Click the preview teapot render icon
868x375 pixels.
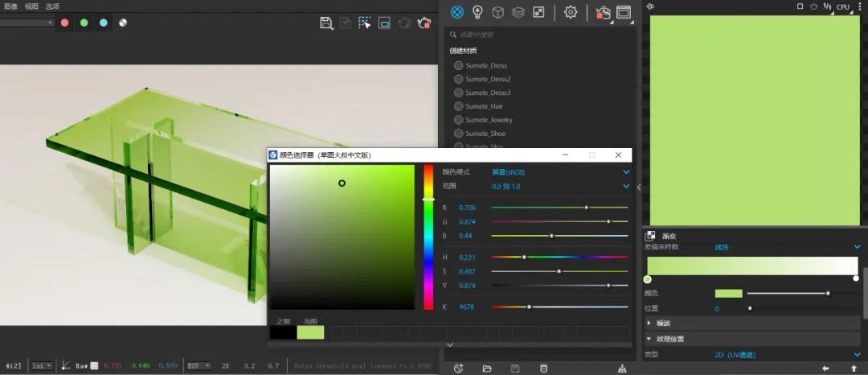point(813,6)
